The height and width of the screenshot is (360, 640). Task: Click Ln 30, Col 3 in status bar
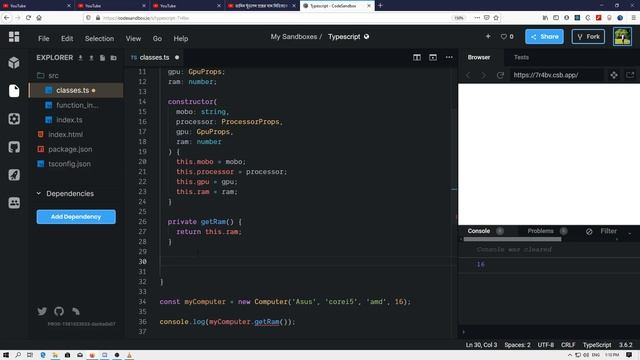(x=481, y=345)
